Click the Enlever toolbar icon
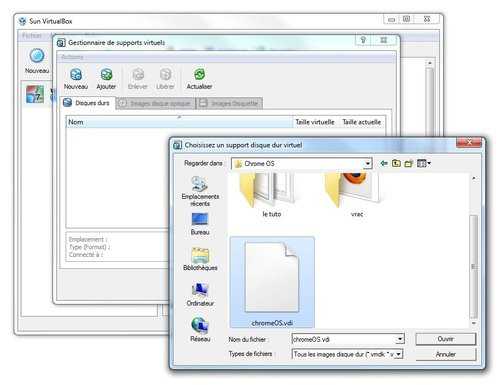The image size is (500, 385). (138, 75)
